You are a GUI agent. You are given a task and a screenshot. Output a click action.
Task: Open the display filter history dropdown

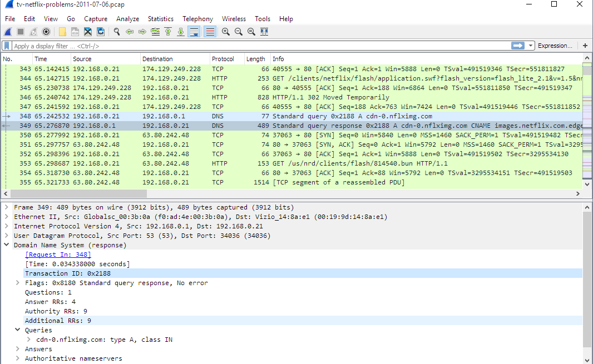[x=531, y=46]
